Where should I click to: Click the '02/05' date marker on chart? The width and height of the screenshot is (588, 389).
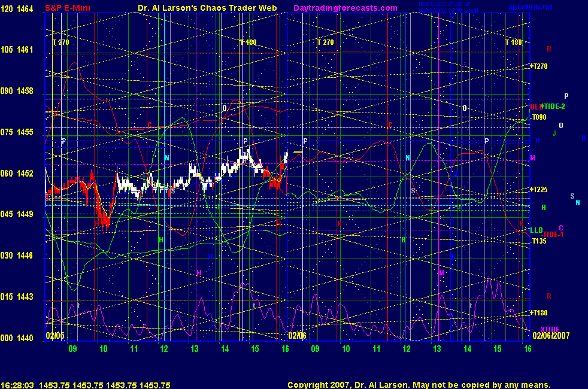(55, 335)
